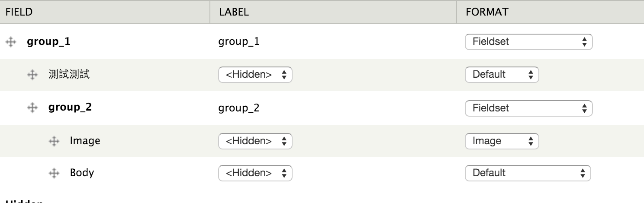The height and width of the screenshot is (203, 644).
Task: Open the Fieldset format dropdown for group_1
Action: click(528, 42)
